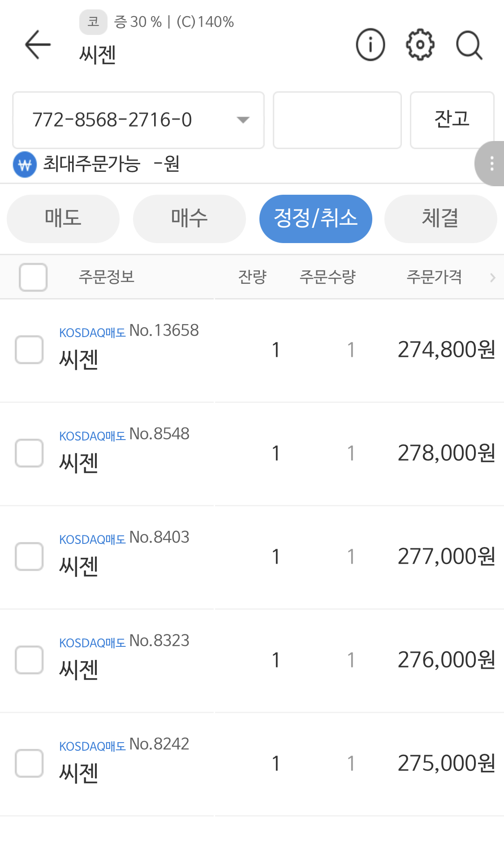Switch to the 매수 tab
Image resolution: width=504 pixels, height=868 pixels.
point(190,218)
